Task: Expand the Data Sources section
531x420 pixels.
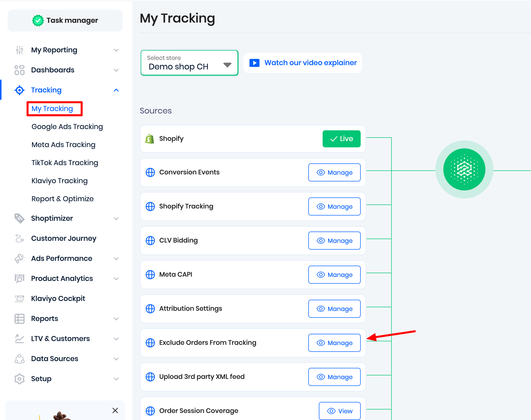Action: (116, 359)
